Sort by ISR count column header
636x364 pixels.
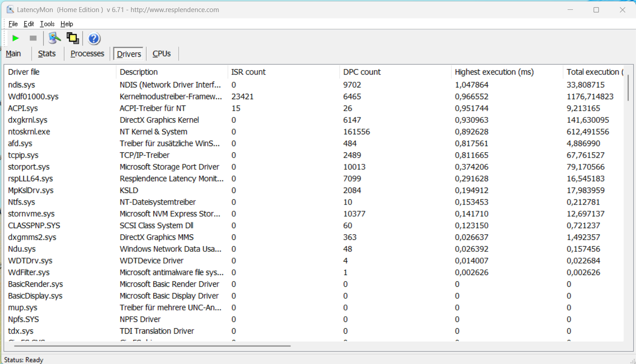(x=283, y=72)
